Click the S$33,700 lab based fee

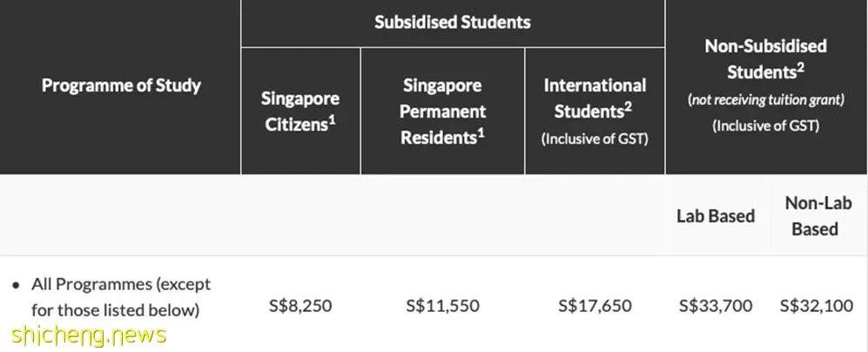point(716,306)
